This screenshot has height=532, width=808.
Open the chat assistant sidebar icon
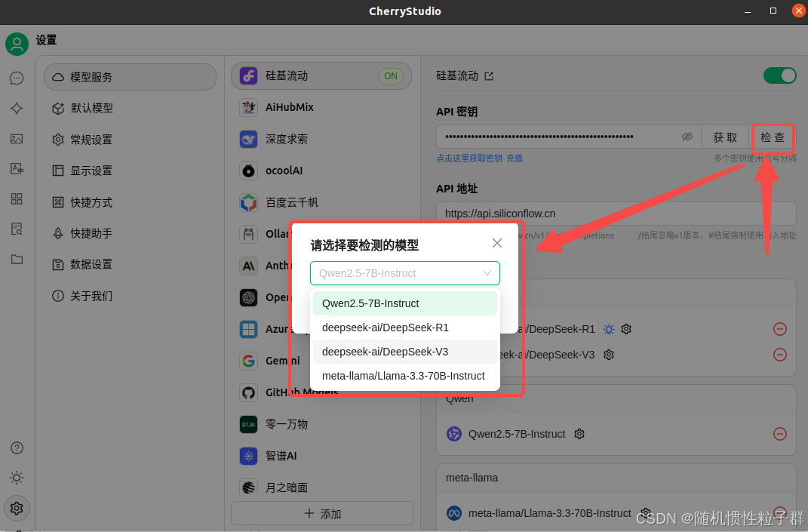[x=17, y=78]
